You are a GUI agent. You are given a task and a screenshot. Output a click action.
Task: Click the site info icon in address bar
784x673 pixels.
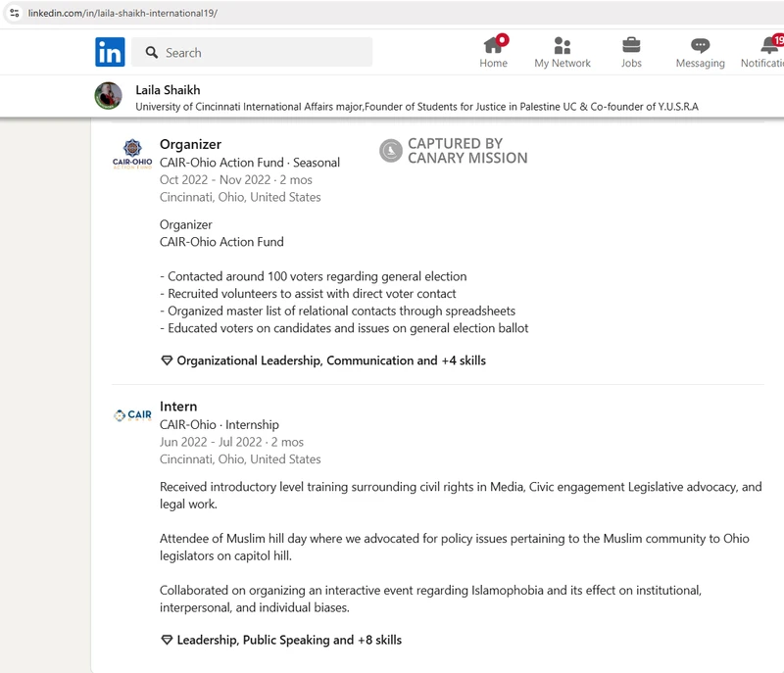[x=15, y=13]
